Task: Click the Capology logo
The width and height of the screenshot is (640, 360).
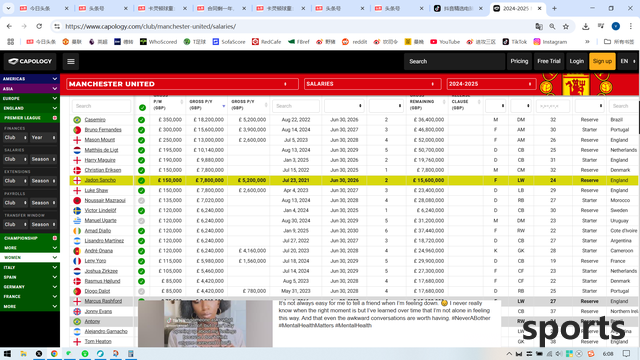Action: pyautogui.click(x=30, y=61)
